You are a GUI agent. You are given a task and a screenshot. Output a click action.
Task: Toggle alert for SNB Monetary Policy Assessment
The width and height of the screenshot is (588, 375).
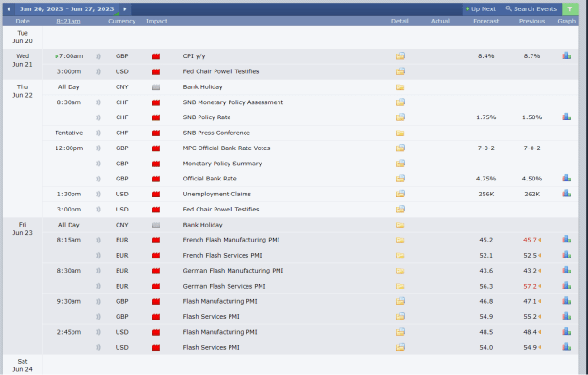(x=98, y=102)
